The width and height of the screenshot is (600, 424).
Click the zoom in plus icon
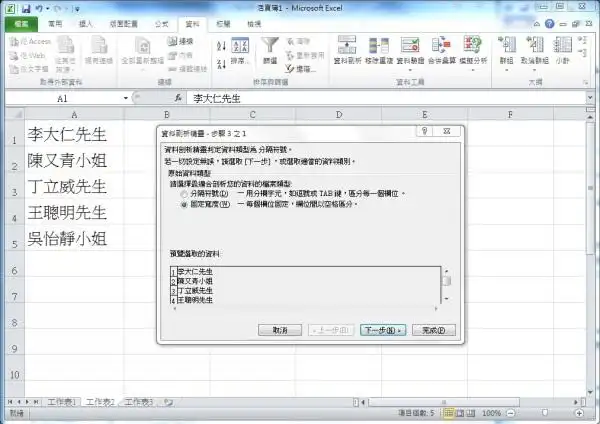tap(579, 413)
